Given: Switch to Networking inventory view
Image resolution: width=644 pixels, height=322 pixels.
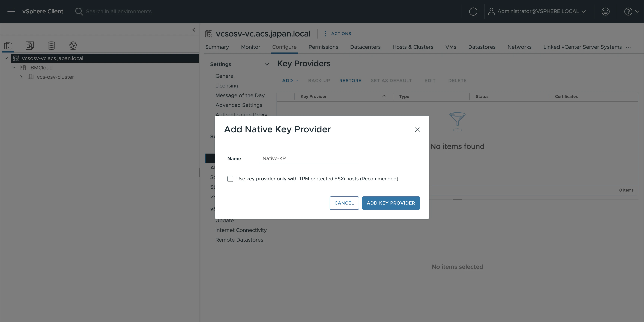Looking at the screenshot, I should [x=73, y=45].
